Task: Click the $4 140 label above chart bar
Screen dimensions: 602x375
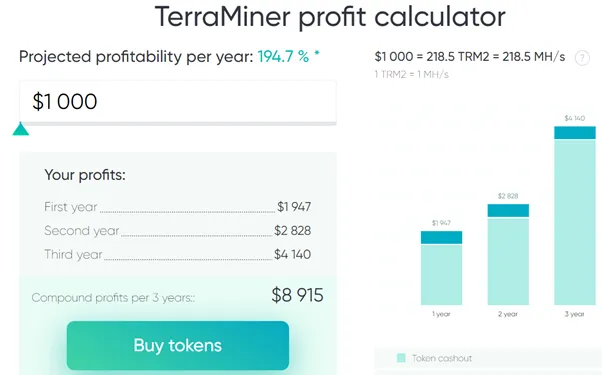Action: (x=575, y=118)
